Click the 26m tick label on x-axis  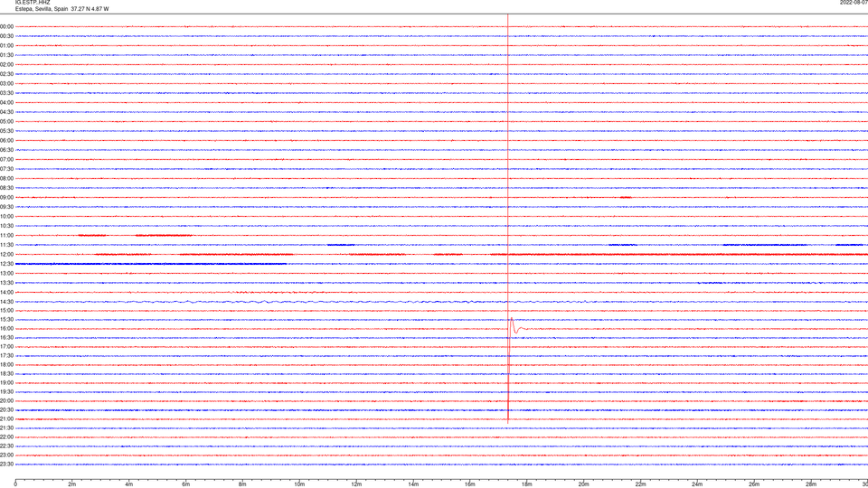point(754,484)
